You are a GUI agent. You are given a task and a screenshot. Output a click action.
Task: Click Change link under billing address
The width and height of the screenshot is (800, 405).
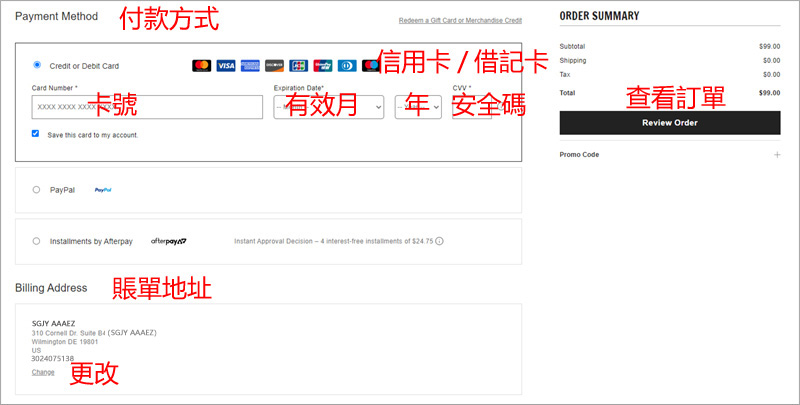click(x=43, y=372)
